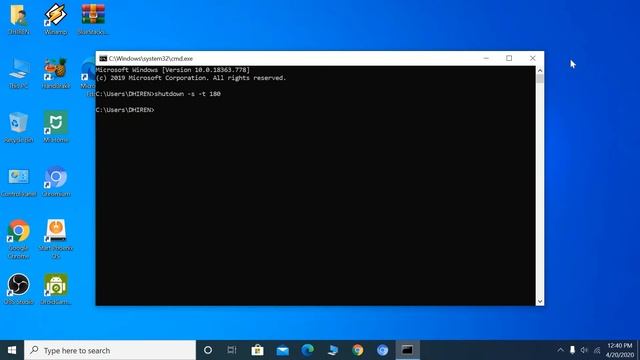Screen dimensions: 640x360
Task: Focus the 'Type here to search' box
Action: (x=110, y=350)
